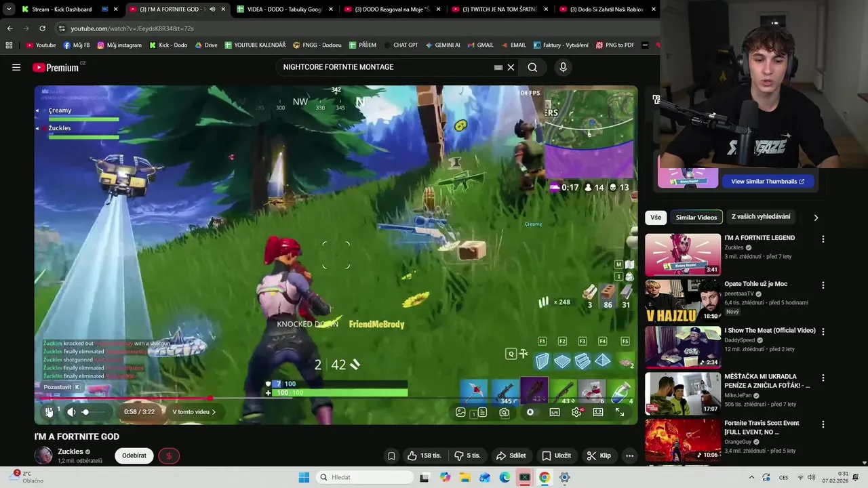Open the Windows Start menu
The image size is (868, 488).
304,477
